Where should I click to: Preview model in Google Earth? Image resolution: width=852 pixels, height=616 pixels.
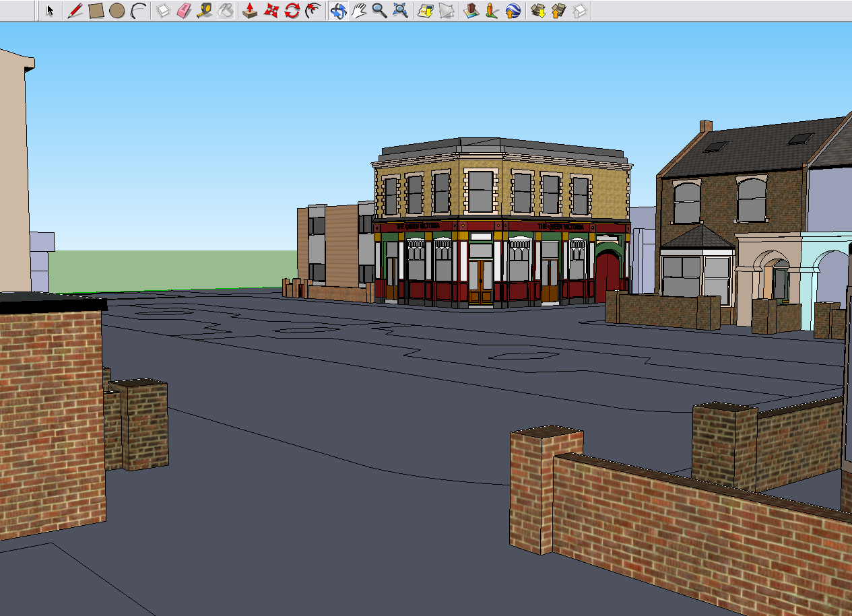coord(513,11)
